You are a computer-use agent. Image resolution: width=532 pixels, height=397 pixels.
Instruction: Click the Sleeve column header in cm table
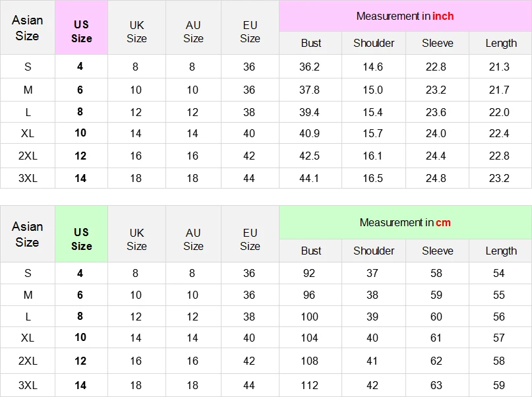point(438,251)
